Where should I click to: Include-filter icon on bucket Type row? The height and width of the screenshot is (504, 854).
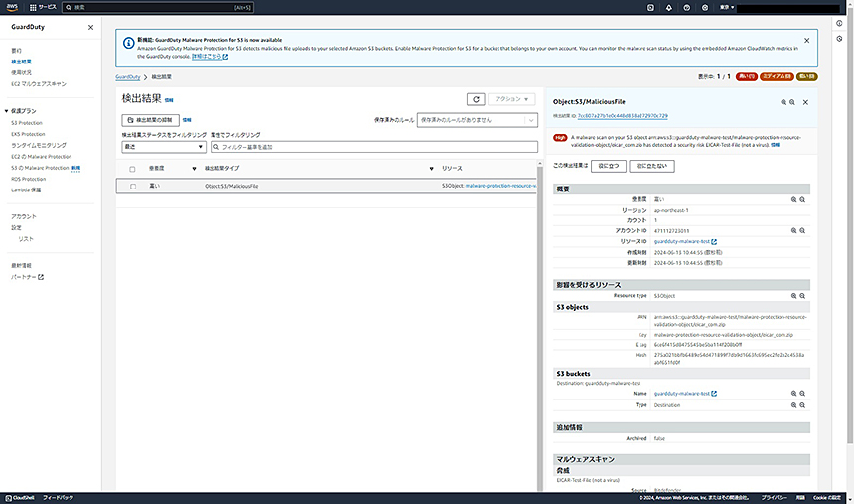pos(793,405)
